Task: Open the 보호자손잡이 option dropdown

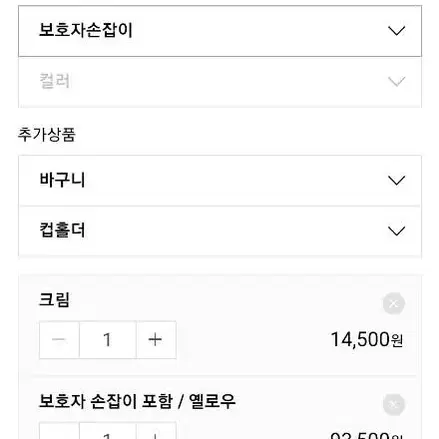Action: (220, 31)
